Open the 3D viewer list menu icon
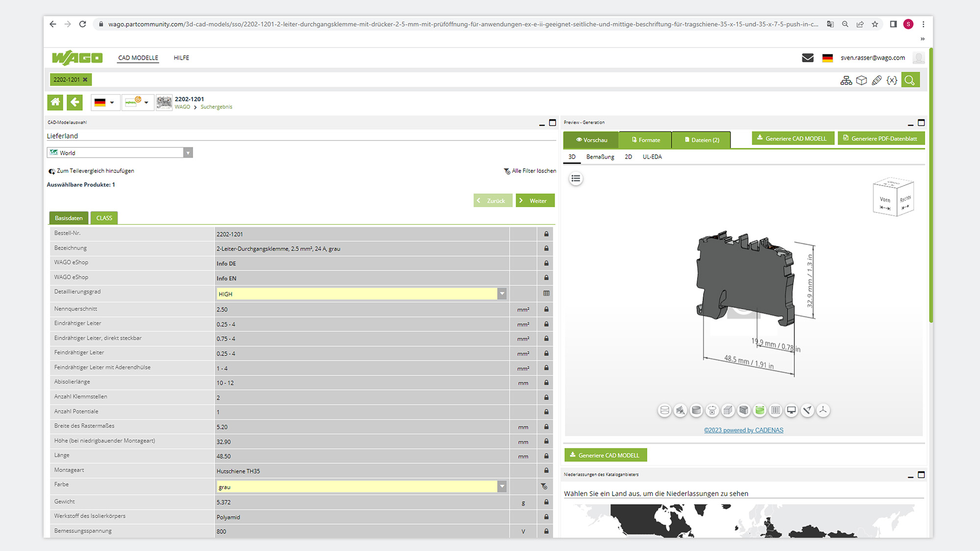980x551 pixels. coord(576,179)
